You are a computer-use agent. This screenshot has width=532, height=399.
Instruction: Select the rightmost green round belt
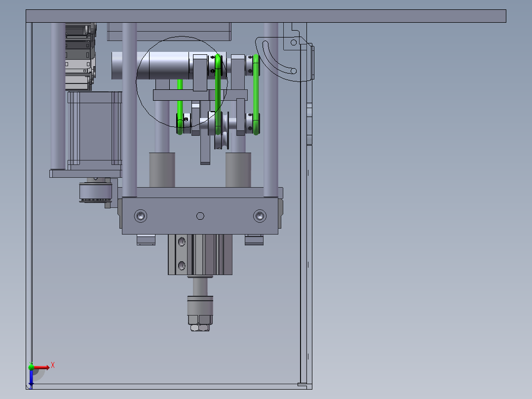click(x=256, y=95)
